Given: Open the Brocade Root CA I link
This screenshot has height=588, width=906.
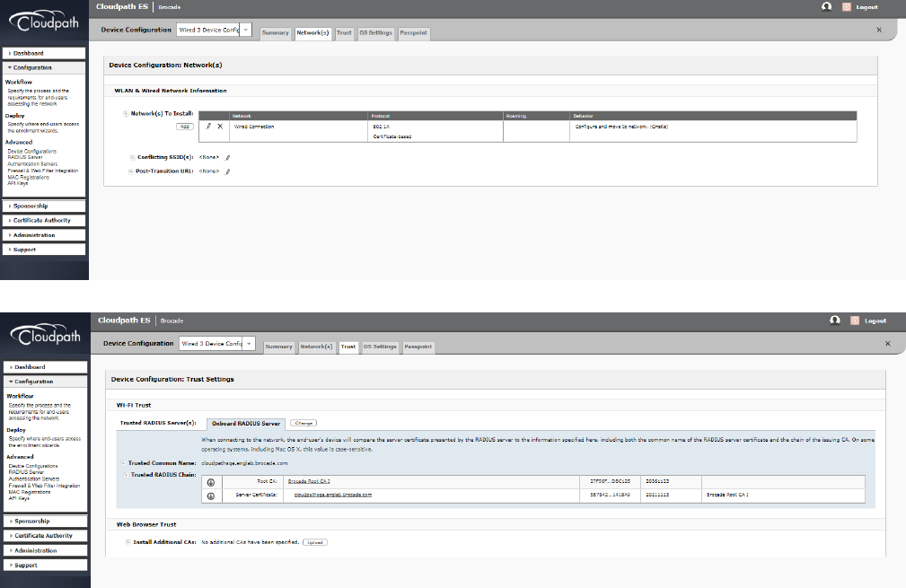Looking at the screenshot, I should point(309,481).
